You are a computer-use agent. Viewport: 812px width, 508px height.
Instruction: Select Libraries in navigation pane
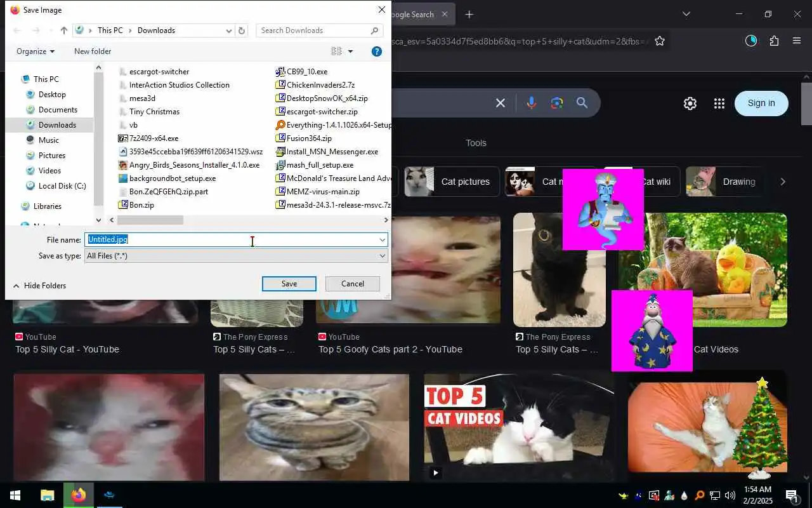click(x=48, y=206)
